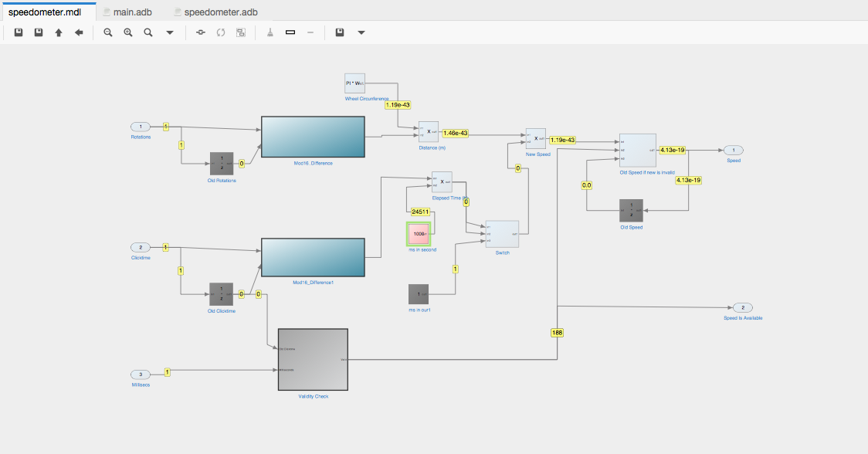This screenshot has width=868, height=454.
Task: Click the link/connector toolbar icon
Action: click(201, 32)
